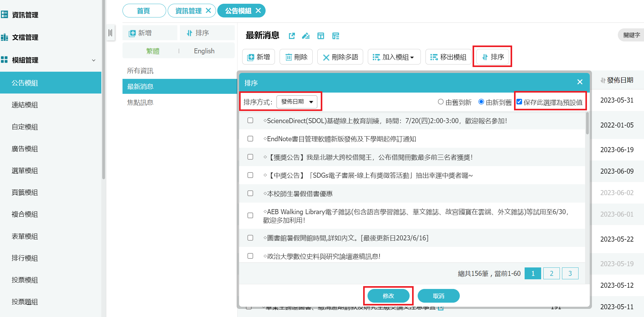Click the edit pencil icon beside 最新消息

coord(306,36)
